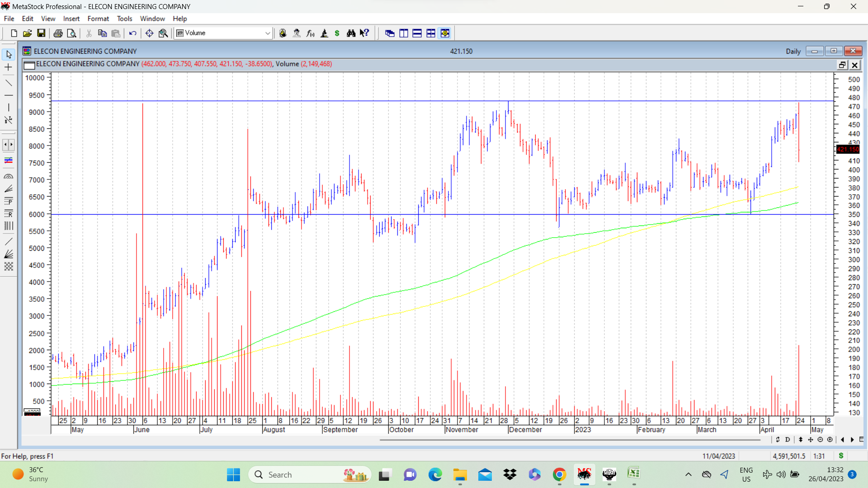Click the horizontal chart scrollbar
Image resolution: width=868 pixels, height=488 pixels.
tap(570, 440)
